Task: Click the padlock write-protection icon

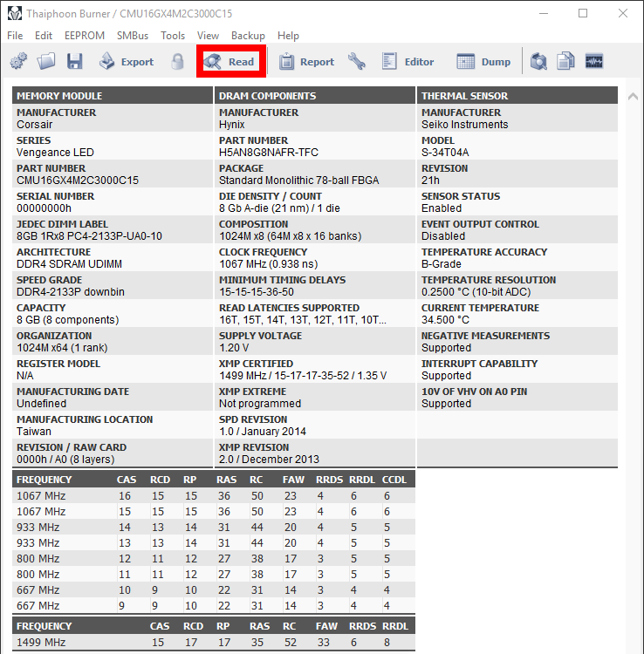Action: pyautogui.click(x=177, y=61)
